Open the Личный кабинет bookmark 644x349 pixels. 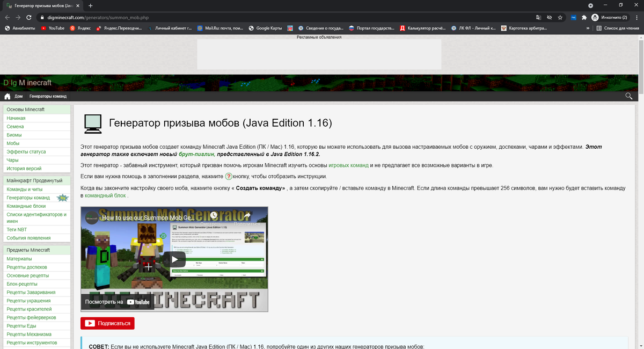pos(169,28)
